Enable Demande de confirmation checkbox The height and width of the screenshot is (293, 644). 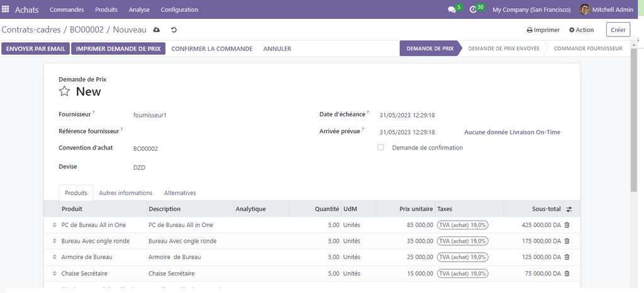[380, 148]
